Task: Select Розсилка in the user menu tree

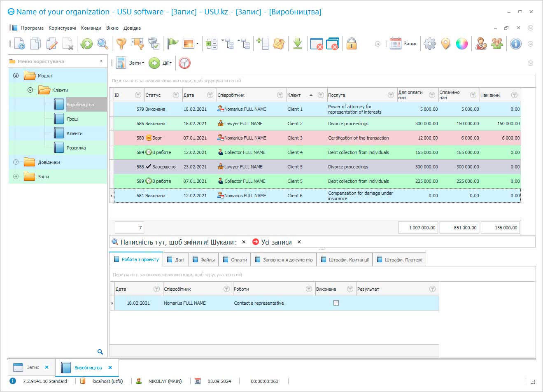Action: point(76,148)
